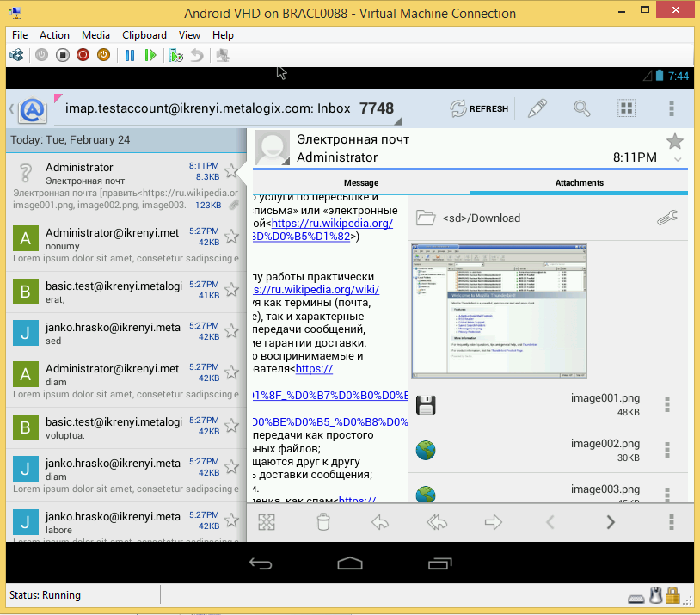The width and height of the screenshot is (700, 615).
Task: Star the Administrator diam message
Action: coord(231,372)
